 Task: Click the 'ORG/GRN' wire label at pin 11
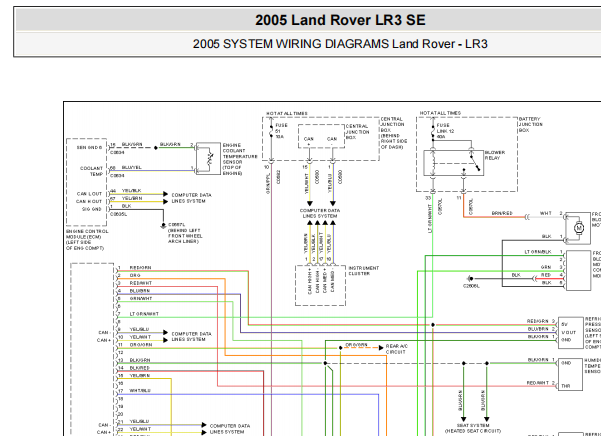pos(141,345)
